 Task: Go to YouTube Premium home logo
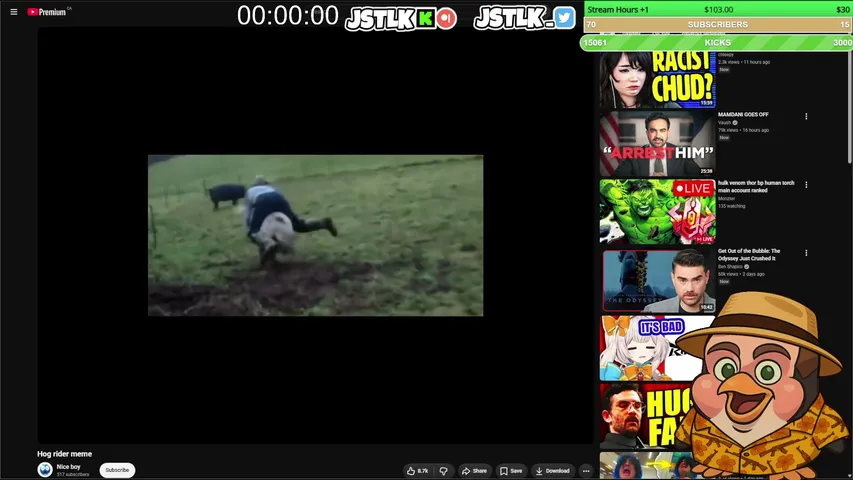(47, 11)
